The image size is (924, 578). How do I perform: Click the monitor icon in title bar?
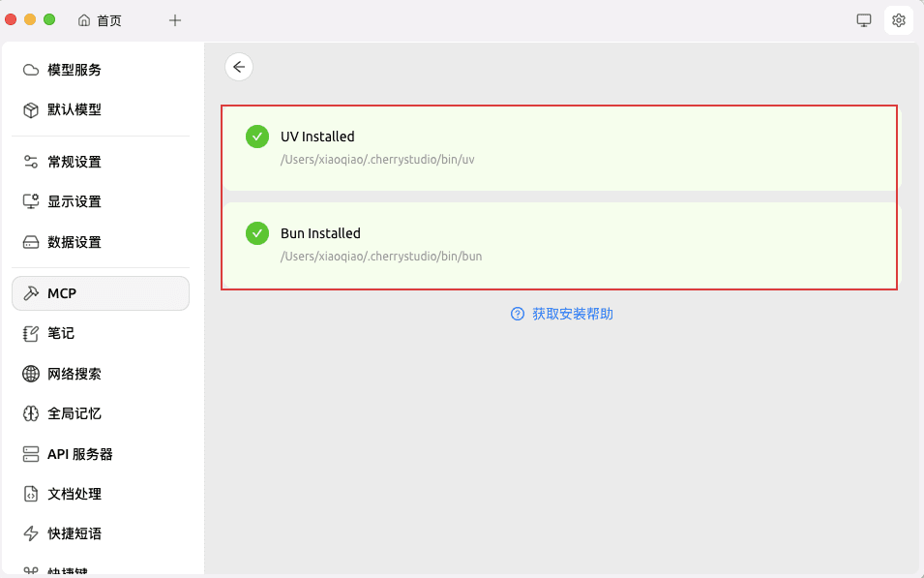pyautogui.click(x=864, y=20)
